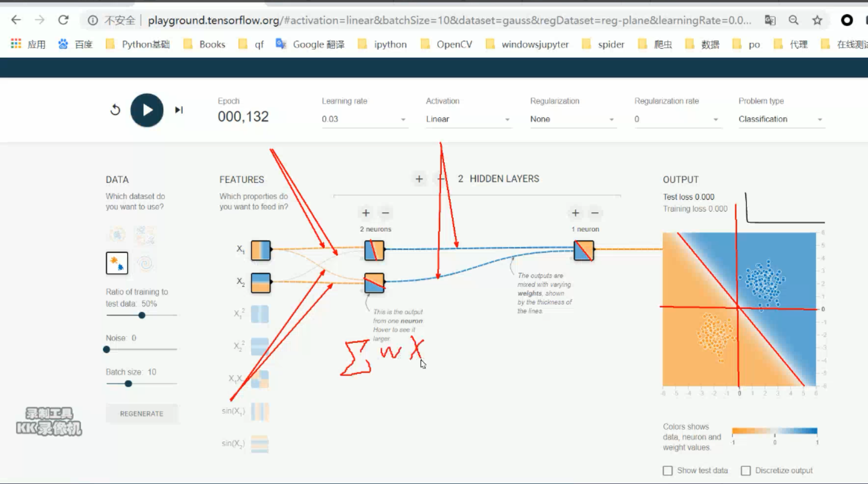868x484 pixels.
Task: Click the Test loss 0.000 text
Action: pyautogui.click(x=689, y=197)
